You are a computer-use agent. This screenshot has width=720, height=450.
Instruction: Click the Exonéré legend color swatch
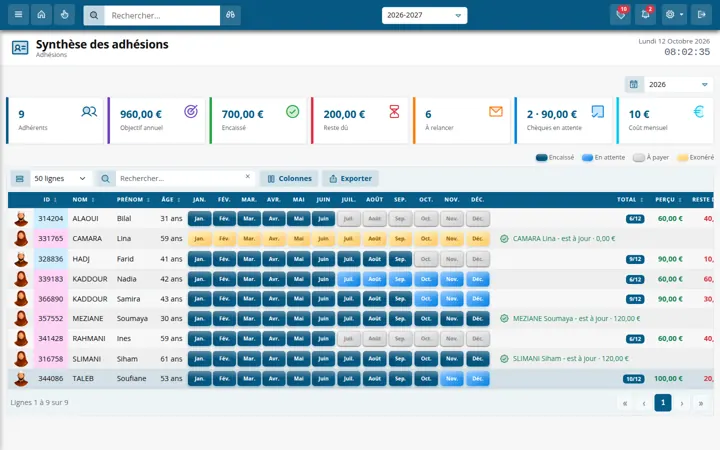tap(683, 158)
